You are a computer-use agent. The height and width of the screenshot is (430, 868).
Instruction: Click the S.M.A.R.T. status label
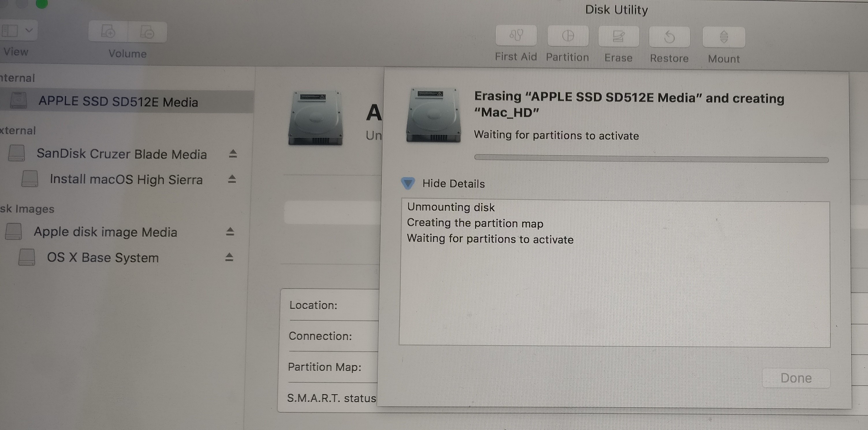pyautogui.click(x=332, y=398)
